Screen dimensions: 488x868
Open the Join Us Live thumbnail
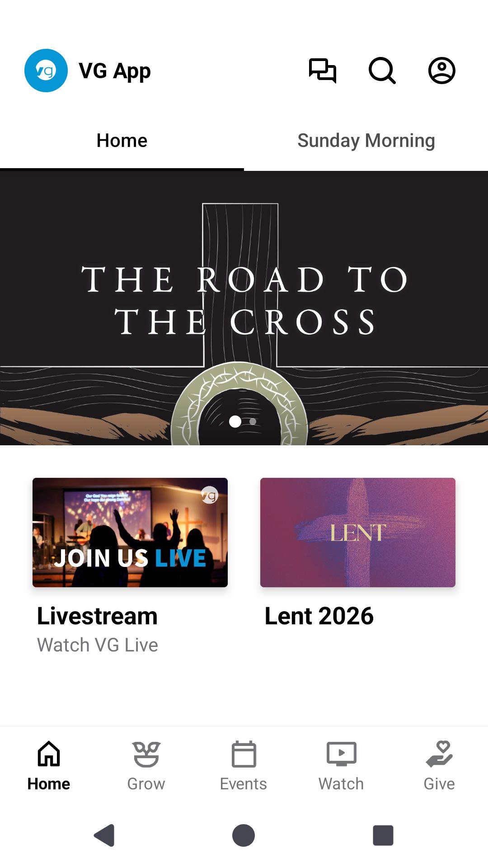click(130, 532)
